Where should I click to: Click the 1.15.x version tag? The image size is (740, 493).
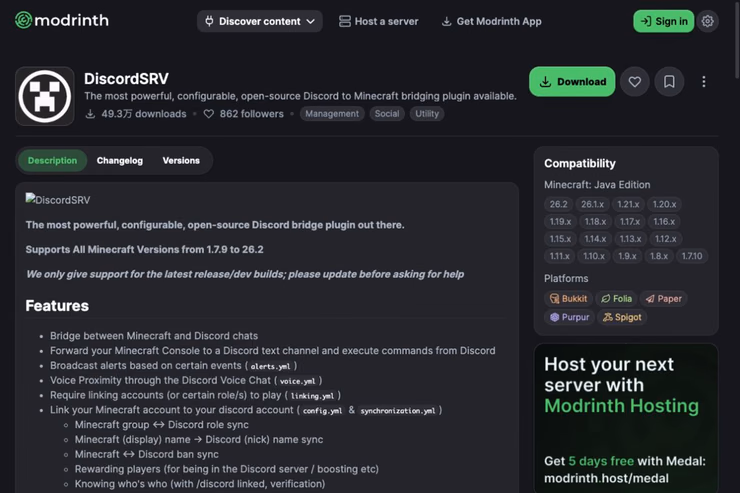point(560,239)
